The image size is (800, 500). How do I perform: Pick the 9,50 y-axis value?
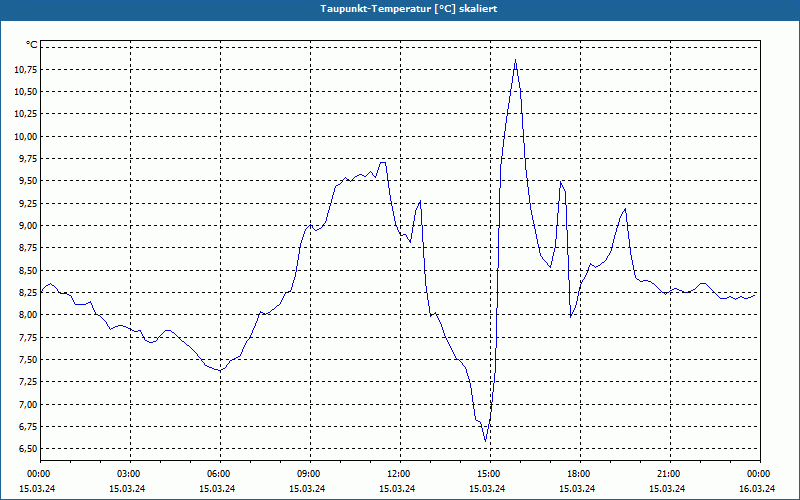point(27,181)
